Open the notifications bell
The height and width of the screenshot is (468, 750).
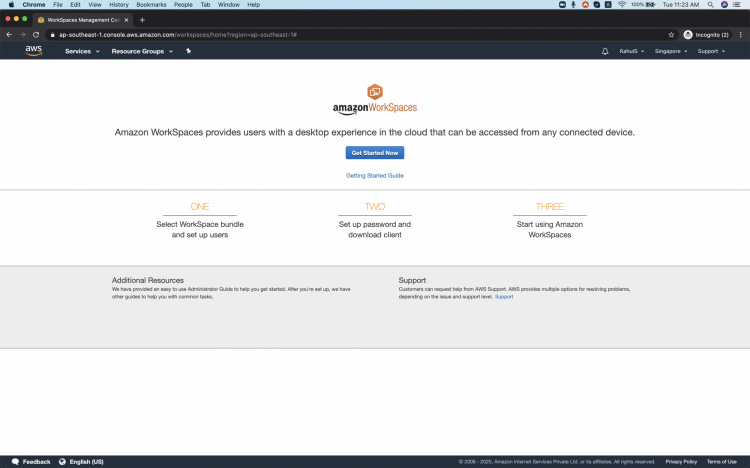coord(605,51)
